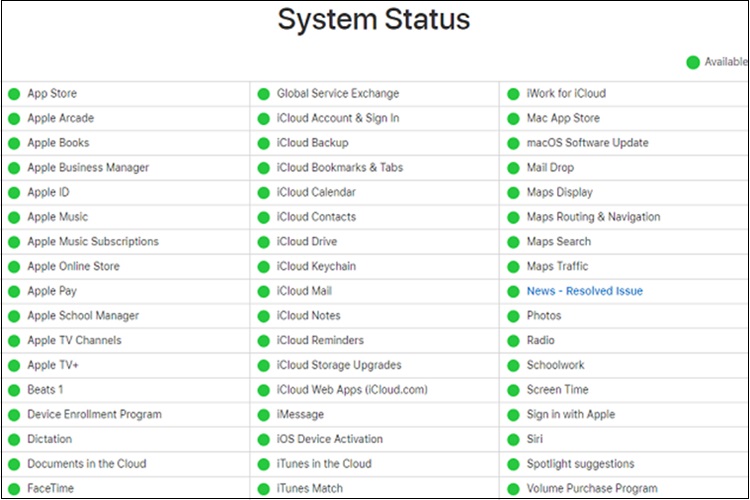The width and height of the screenshot is (750, 500).
Task: Click Documents in the Cloud text
Action: click(x=87, y=464)
